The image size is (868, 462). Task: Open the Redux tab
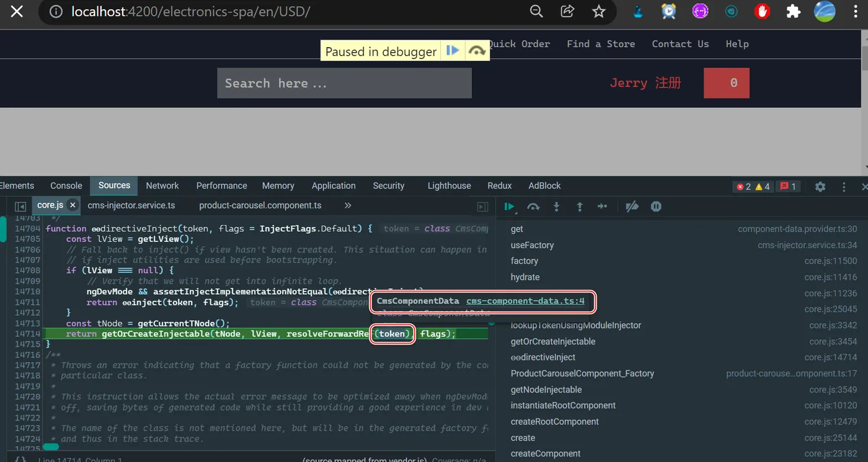(x=500, y=185)
